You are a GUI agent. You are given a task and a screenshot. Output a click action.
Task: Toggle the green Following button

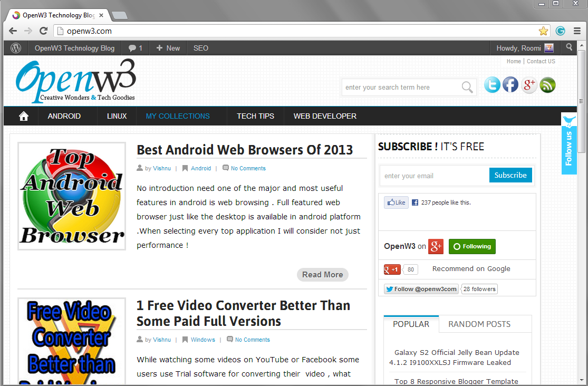[x=472, y=246]
